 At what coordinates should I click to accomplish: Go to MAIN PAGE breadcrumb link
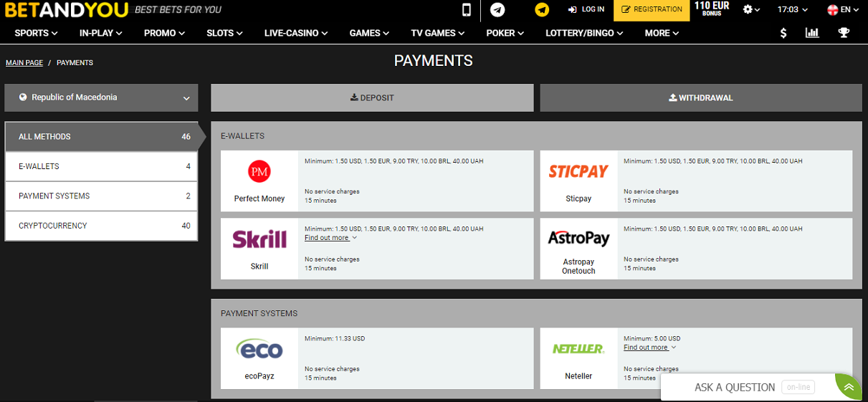point(24,63)
